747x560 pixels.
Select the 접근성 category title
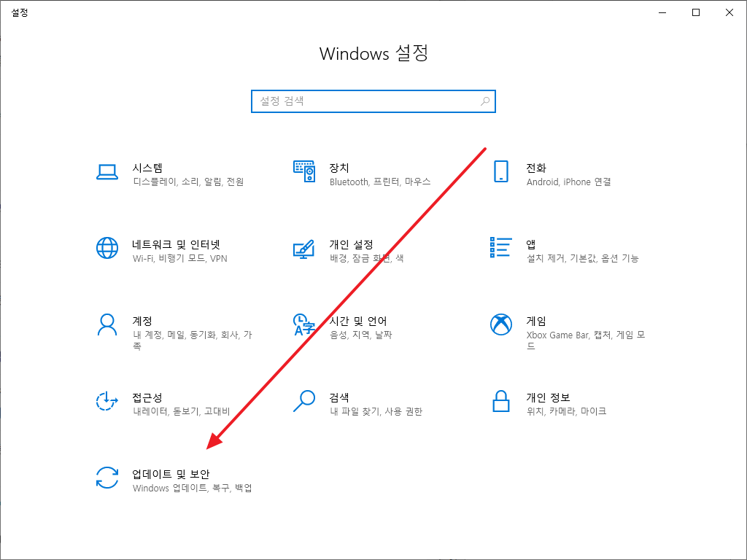(147, 397)
